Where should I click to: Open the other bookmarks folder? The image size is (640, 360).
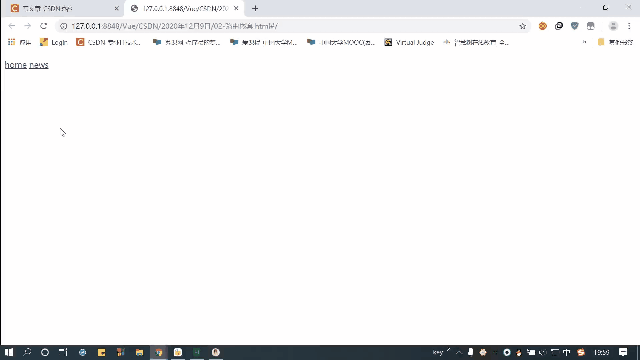coord(615,42)
